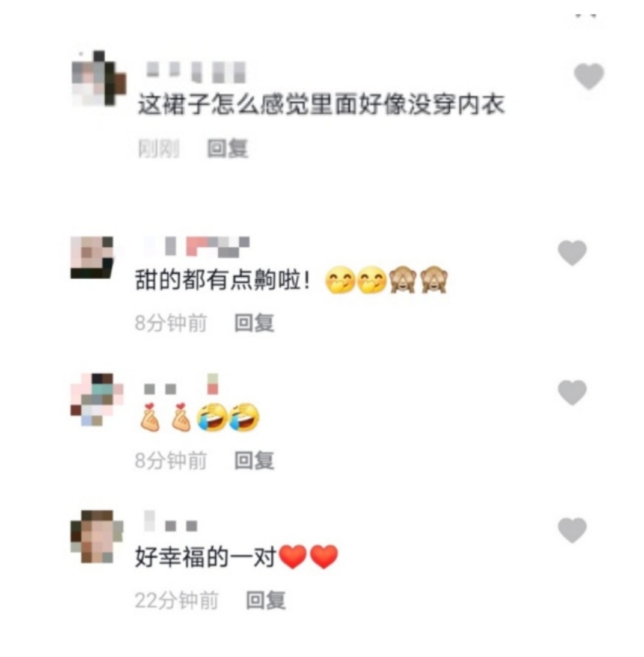
Task: Tap the 22分钟前 timestamp
Action: [x=177, y=600]
